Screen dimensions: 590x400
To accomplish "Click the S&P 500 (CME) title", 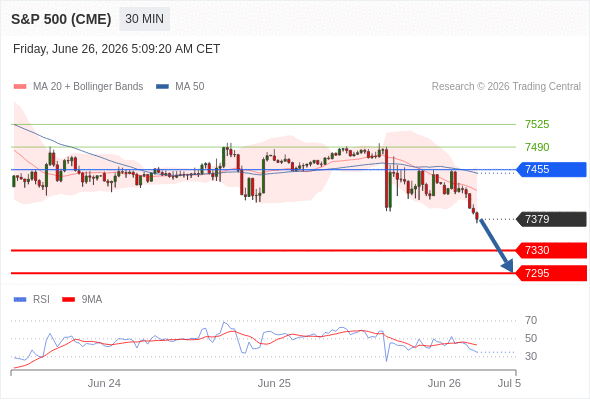I will 61,19.
